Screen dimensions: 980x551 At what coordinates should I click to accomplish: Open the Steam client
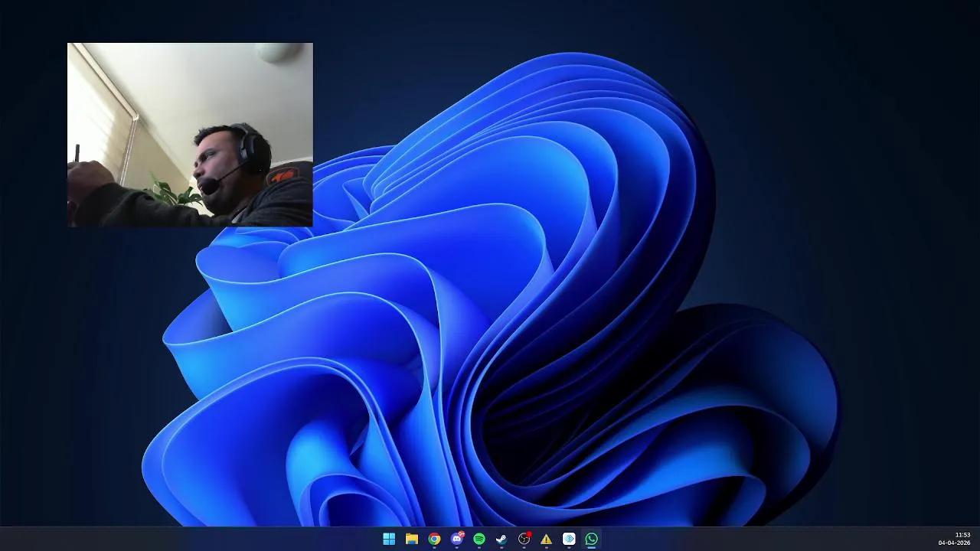point(501,539)
